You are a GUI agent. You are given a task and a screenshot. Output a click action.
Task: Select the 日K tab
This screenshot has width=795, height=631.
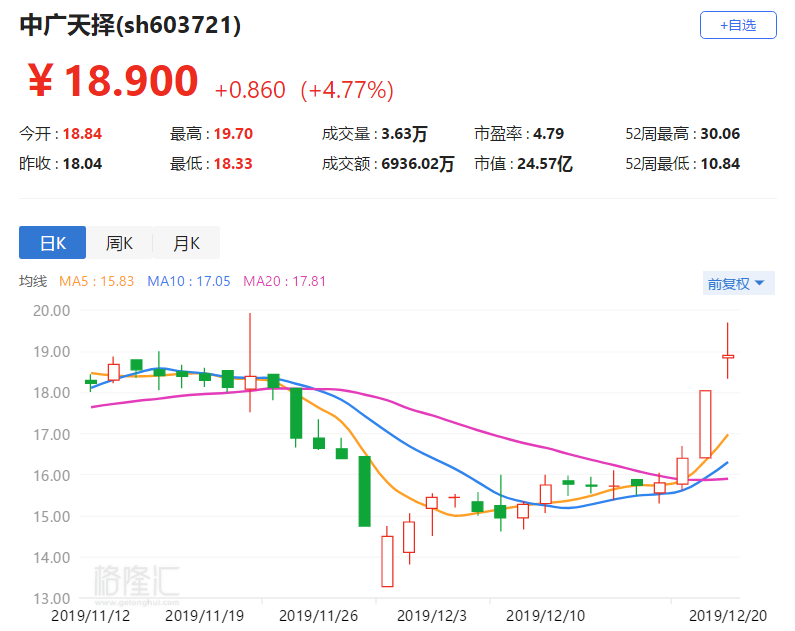pyautogui.click(x=52, y=243)
